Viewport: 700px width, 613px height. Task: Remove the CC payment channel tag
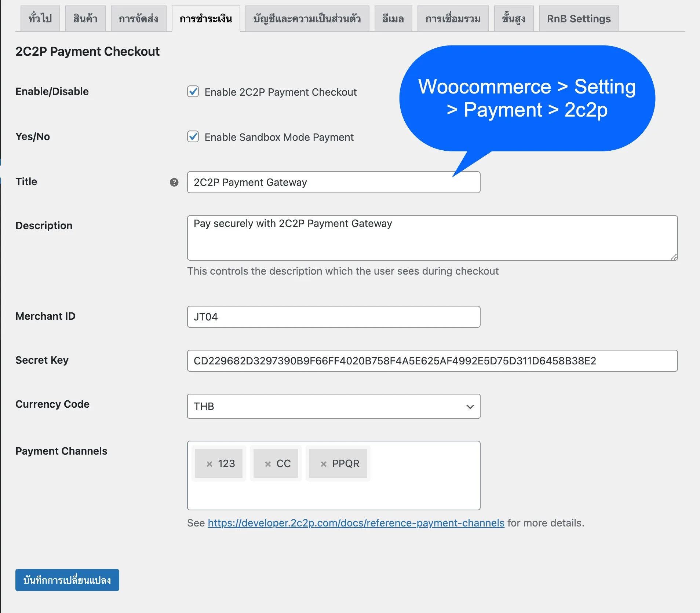[x=268, y=464]
